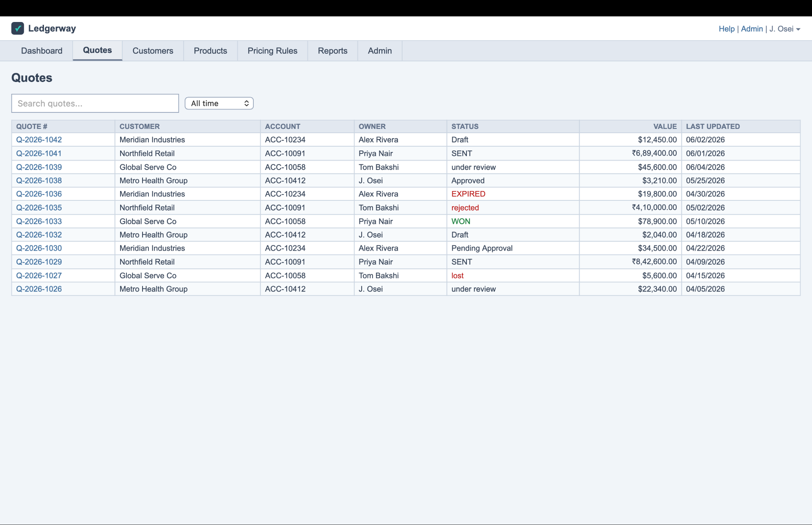This screenshot has height=525, width=812.
Task: Open quote Q-2026-1041
Action: coord(39,153)
